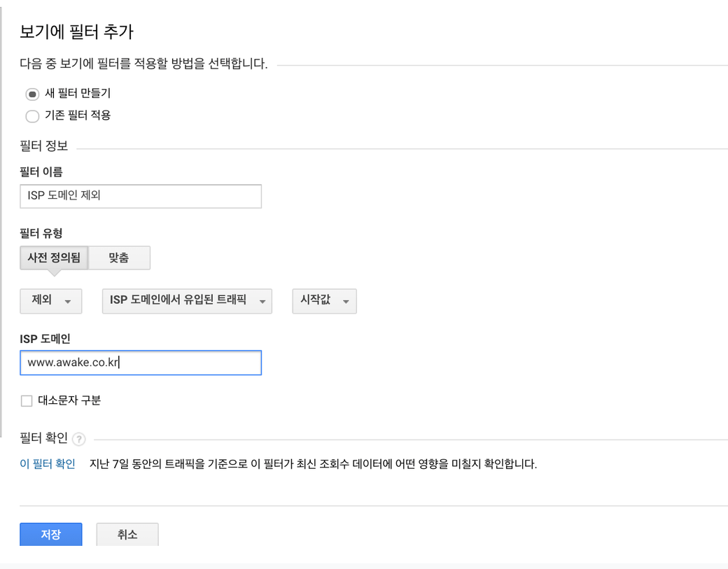Choose the '기존 필터 적용' radio option
The width and height of the screenshot is (728, 569).
tap(32, 116)
